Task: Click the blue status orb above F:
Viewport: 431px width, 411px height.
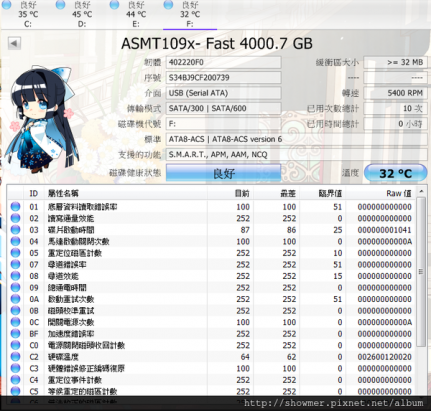Action: pyautogui.click(x=168, y=5)
